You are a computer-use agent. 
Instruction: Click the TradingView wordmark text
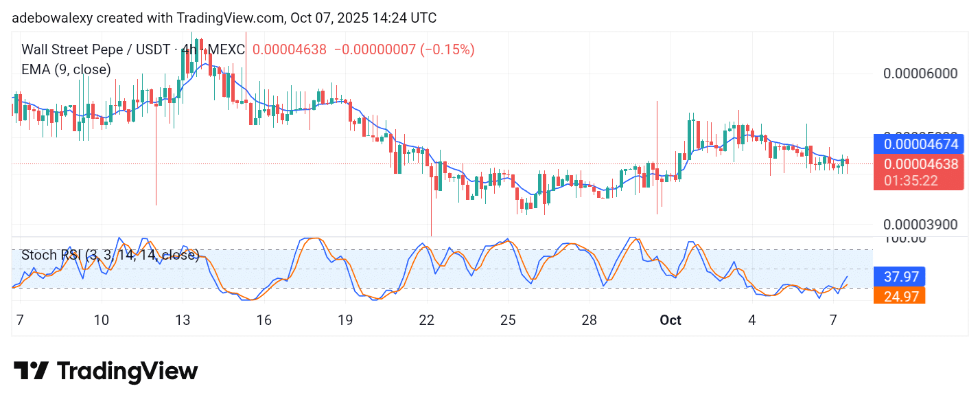point(127,372)
